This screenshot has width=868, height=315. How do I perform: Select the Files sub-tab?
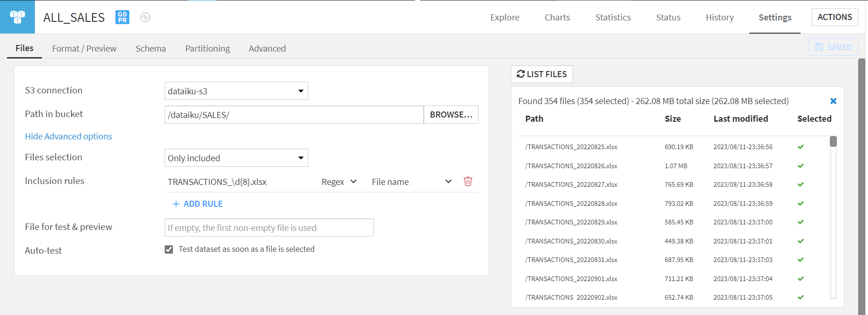pyautogui.click(x=24, y=48)
